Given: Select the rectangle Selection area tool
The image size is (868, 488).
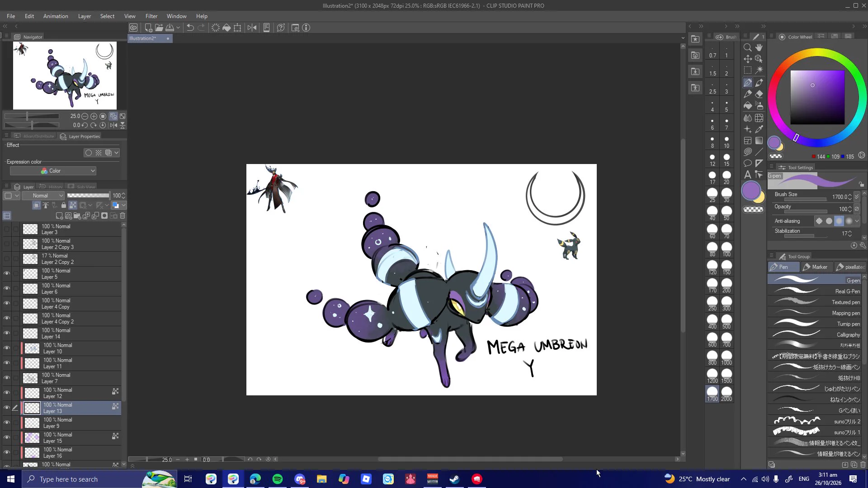Looking at the screenshot, I should click(x=748, y=70).
